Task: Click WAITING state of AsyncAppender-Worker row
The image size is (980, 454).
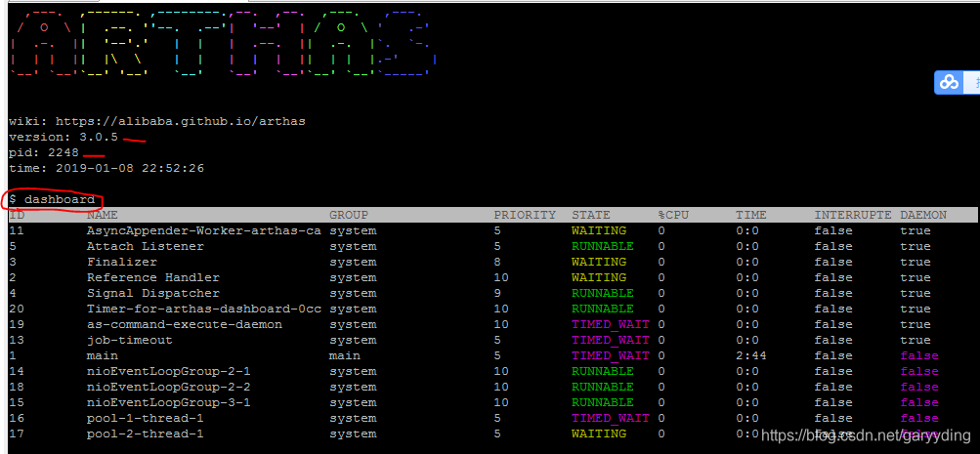Action: point(599,231)
